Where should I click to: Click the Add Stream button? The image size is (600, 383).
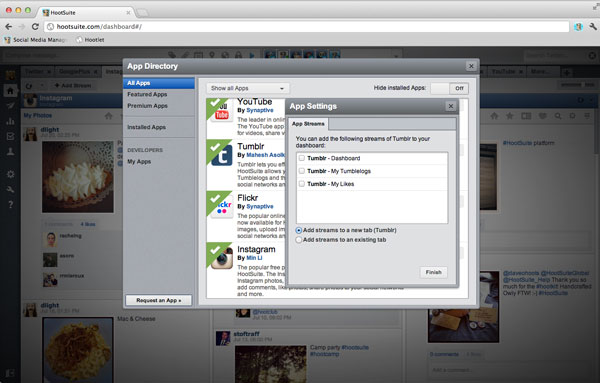point(73,85)
